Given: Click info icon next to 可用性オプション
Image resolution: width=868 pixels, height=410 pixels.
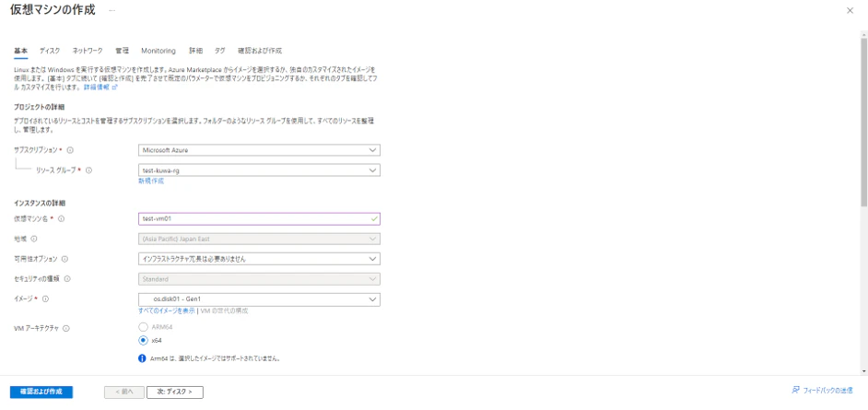Looking at the screenshot, I should point(65,259).
